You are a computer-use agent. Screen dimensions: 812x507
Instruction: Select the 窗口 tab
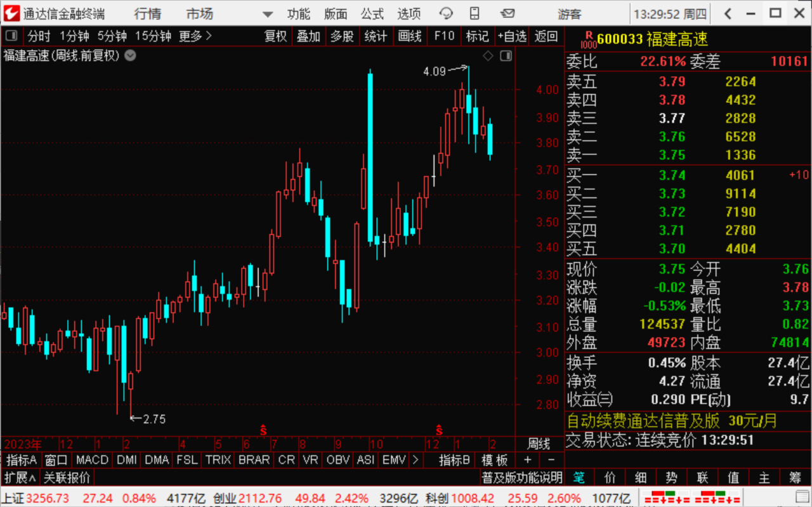click(56, 459)
